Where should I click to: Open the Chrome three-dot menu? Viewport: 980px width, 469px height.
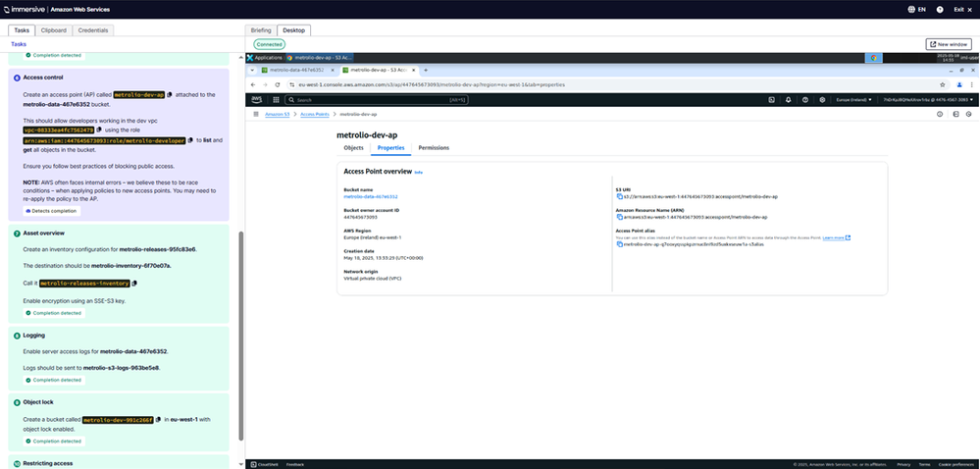[x=971, y=84]
